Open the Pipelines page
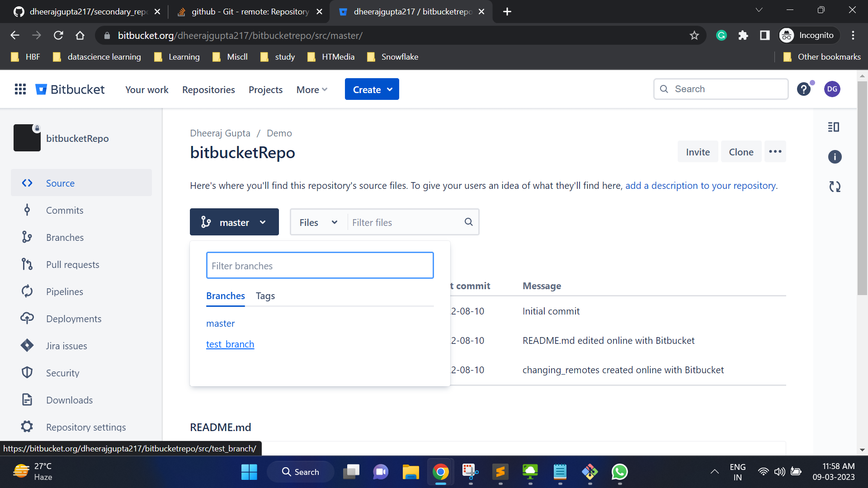This screenshot has height=488, width=868. [x=64, y=291]
